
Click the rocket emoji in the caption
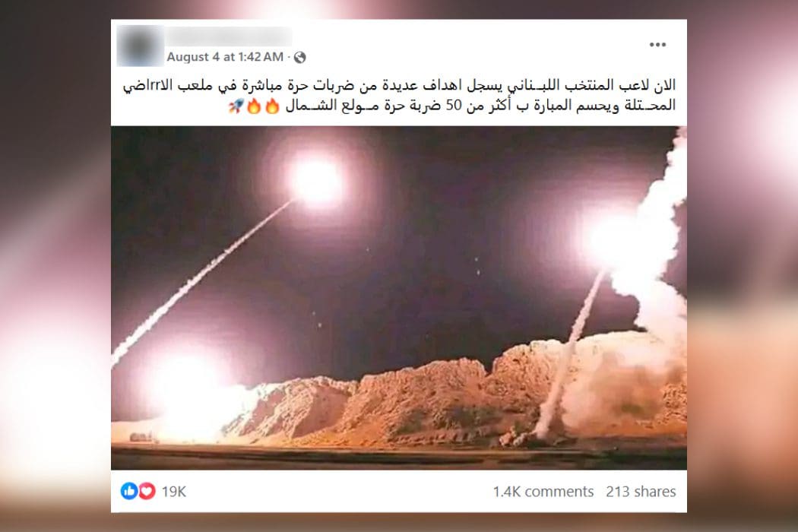pos(235,106)
